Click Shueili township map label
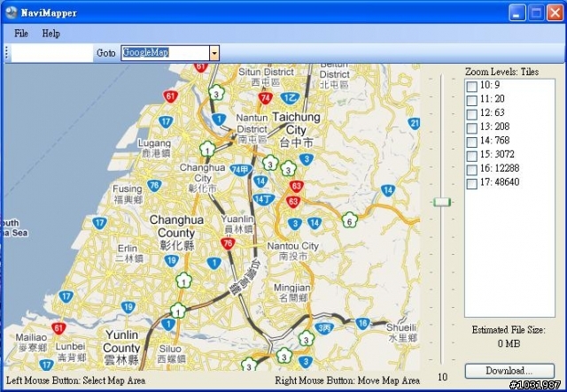 [401, 333]
